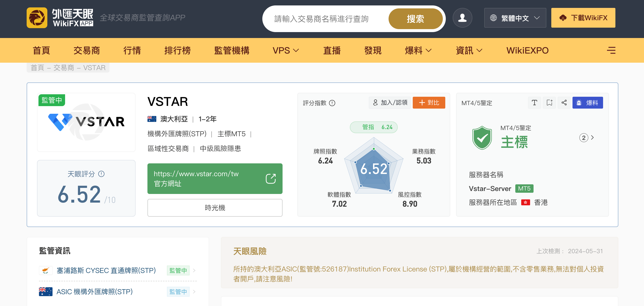
Task: Switch to the 交易商 tab
Action: [x=87, y=50]
